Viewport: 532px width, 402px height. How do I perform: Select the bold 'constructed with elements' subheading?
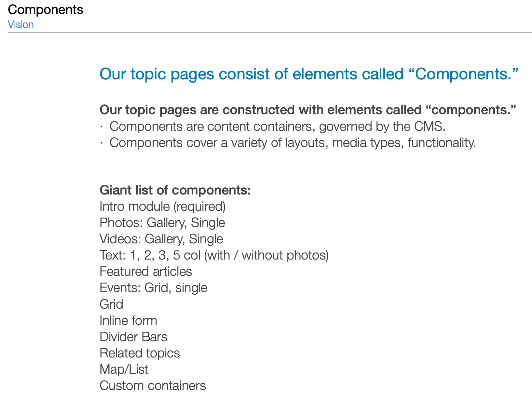308,110
